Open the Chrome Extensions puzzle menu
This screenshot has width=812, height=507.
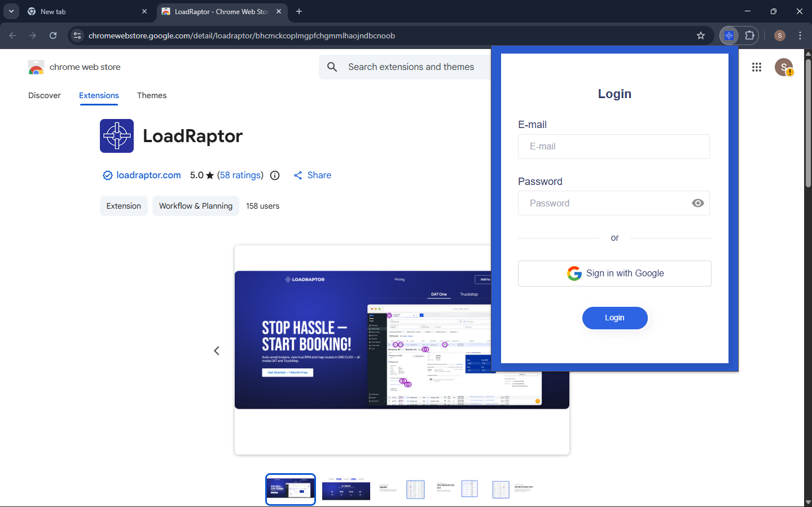pyautogui.click(x=749, y=36)
